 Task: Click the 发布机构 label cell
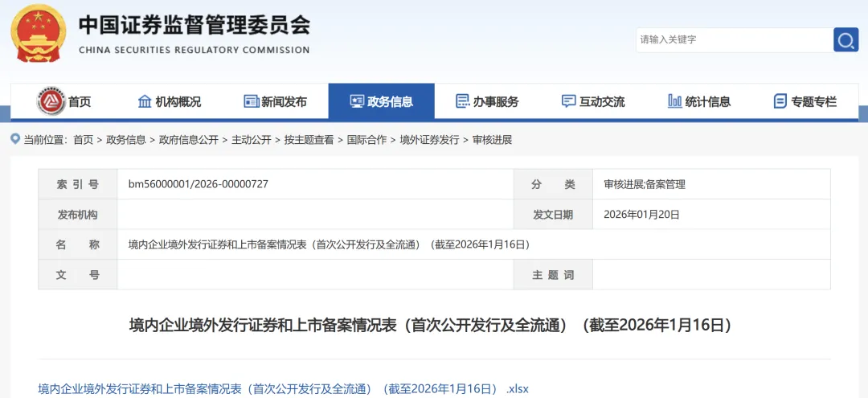click(x=77, y=214)
